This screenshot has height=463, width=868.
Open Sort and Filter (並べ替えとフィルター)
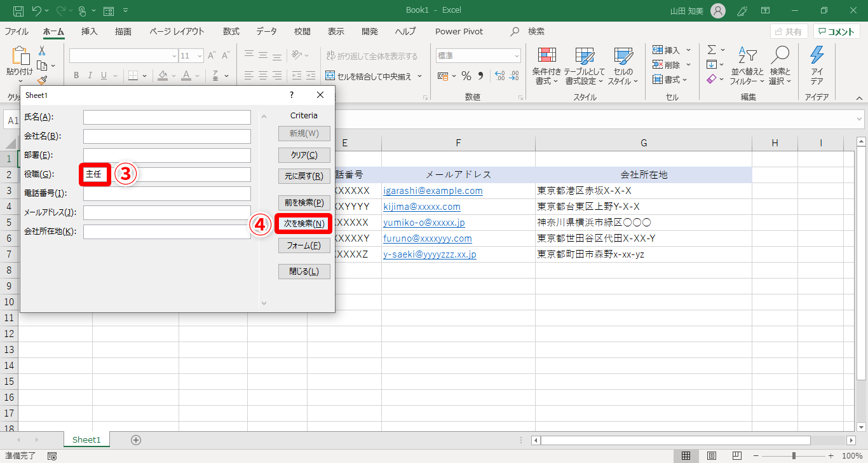[x=747, y=66]
